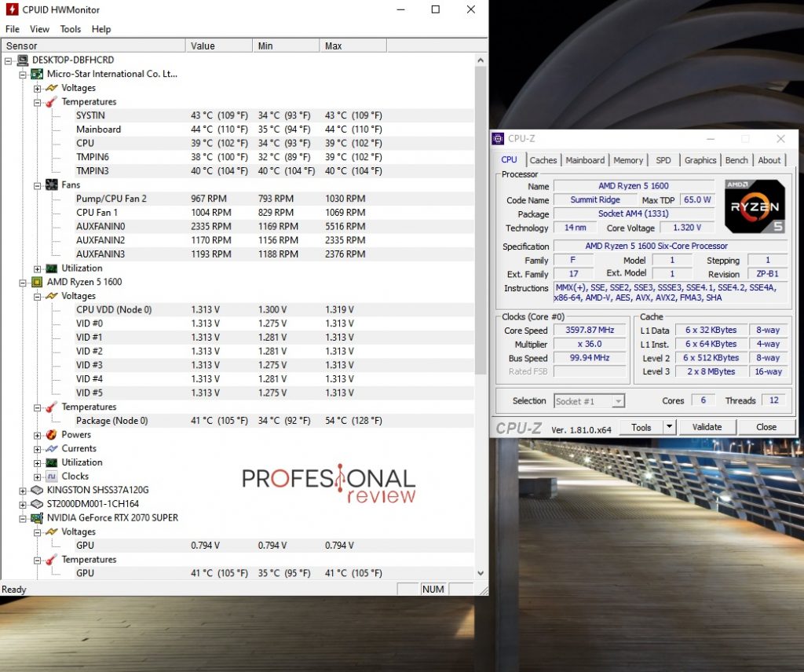Open the Tools dropdown arrow in CPU-Z
Image resolution: width=804 pixels, height=672 pixels.
click(x=669, y=427)
